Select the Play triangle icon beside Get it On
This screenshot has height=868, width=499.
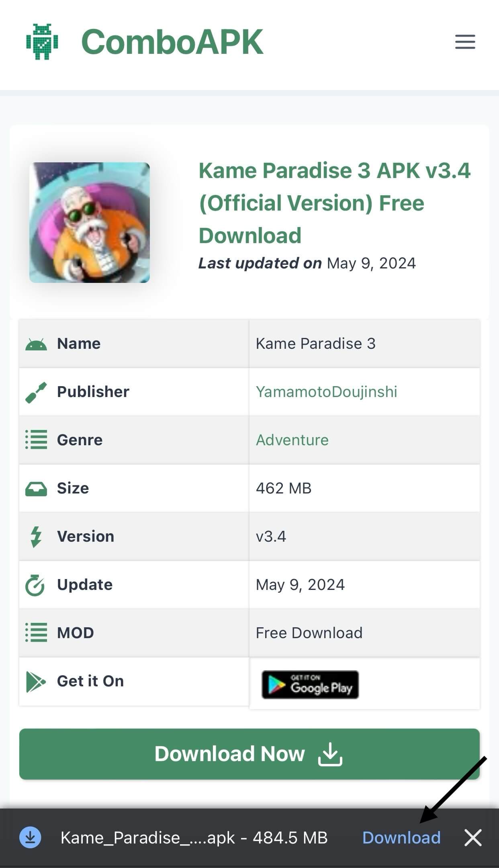point(36,681)
